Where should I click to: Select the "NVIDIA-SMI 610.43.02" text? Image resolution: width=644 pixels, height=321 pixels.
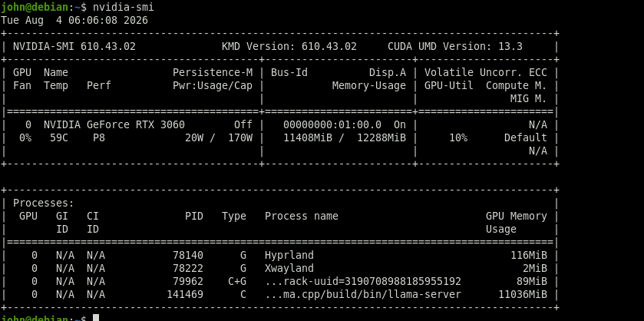point(74,46)
